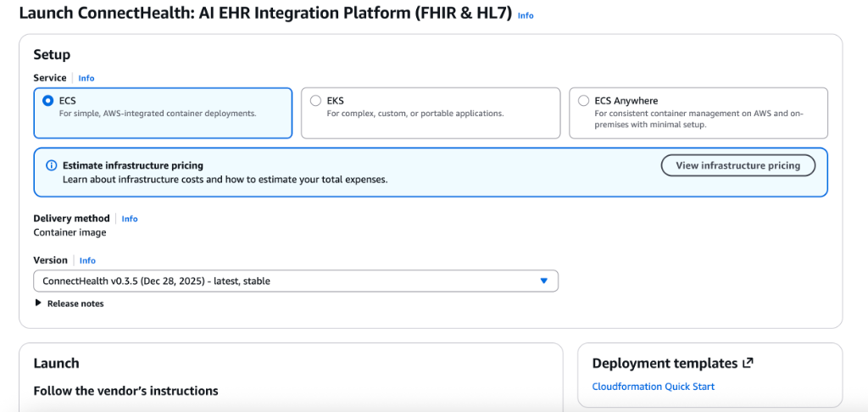
Task: Click the EKS description text in its tile
Action: pos(415,114)
